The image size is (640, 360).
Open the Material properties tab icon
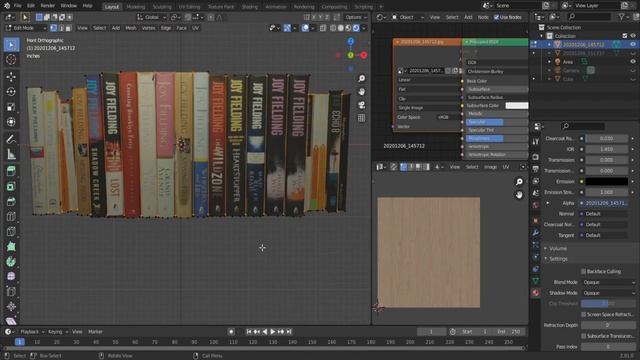[536, 293]
